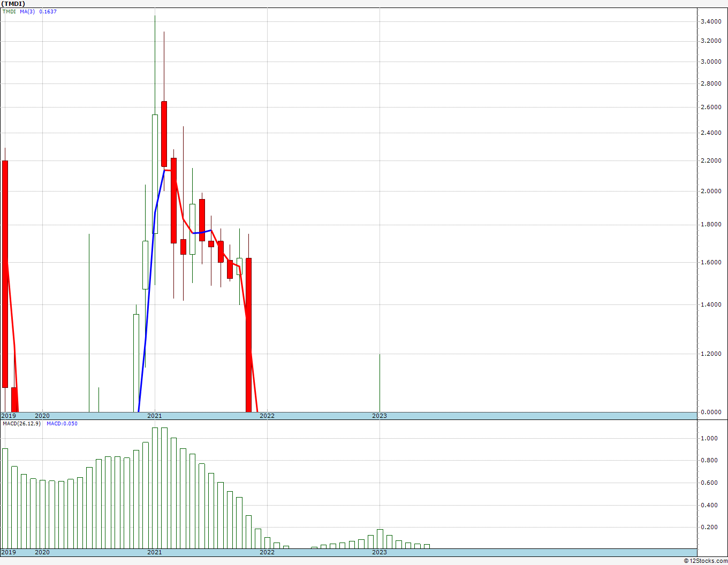Click the 0.200 MACD axis label
Image resolution: width=728 pixels, height=565 pixels.
point(708,528)
